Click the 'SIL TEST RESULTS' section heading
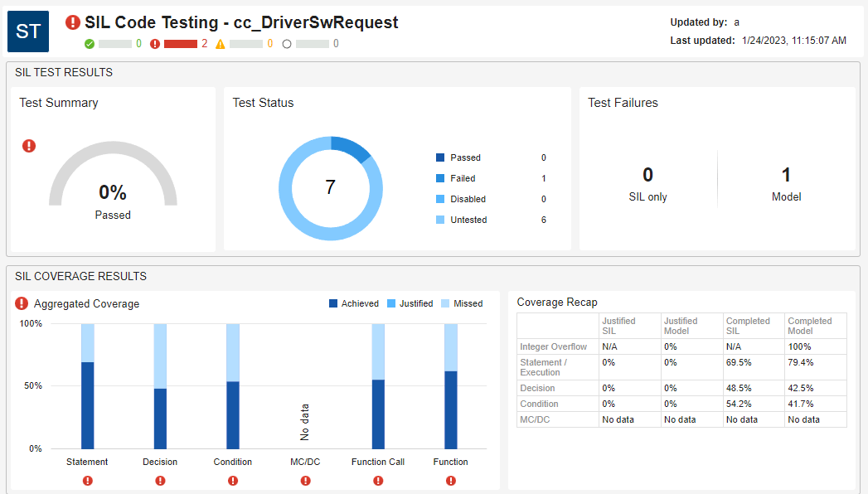 pyautogui.click(x=64, y=72)
